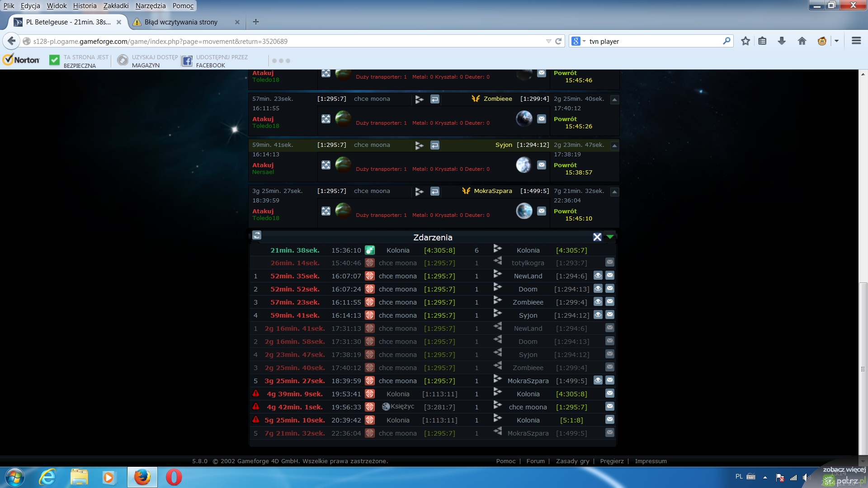The width and height of the screenshot is (868, 488).
Task: Click the page vertical scrollbar thumb
Action: (863, 368)
